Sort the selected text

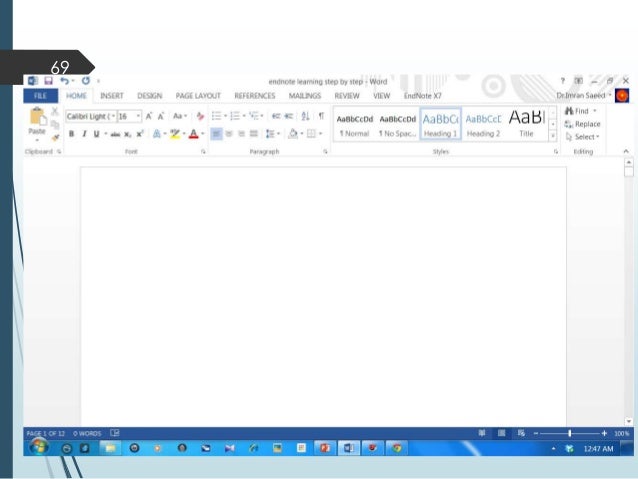pyautogui.click(x=306, y=116)
